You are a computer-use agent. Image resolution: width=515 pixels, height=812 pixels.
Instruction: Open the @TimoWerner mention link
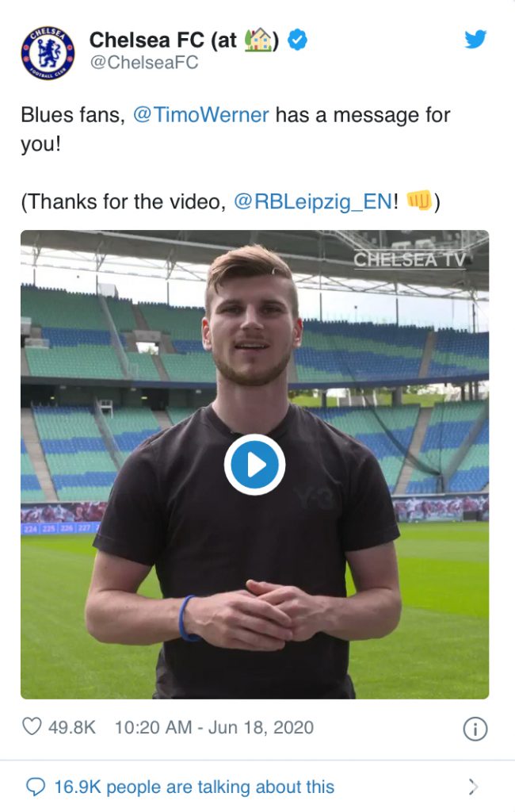point(200,115)
